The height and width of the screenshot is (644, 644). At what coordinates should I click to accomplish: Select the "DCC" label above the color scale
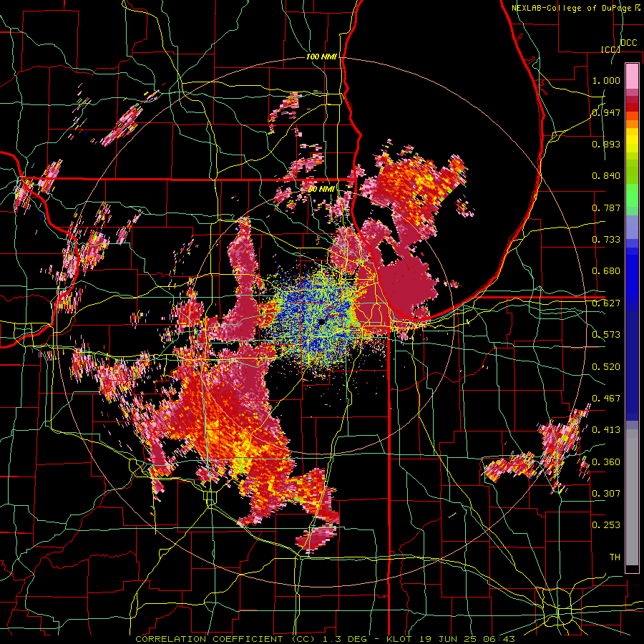[628, 43]
